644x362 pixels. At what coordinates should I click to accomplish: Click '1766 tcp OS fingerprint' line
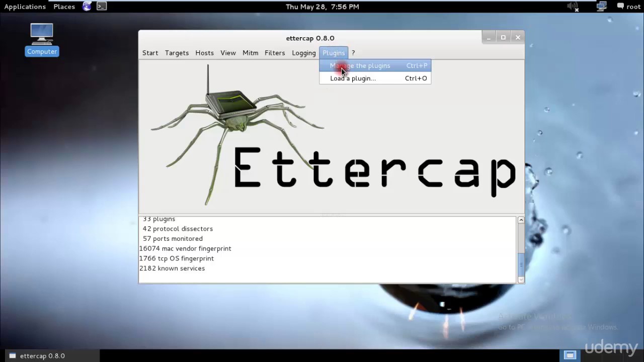(177, 258)
